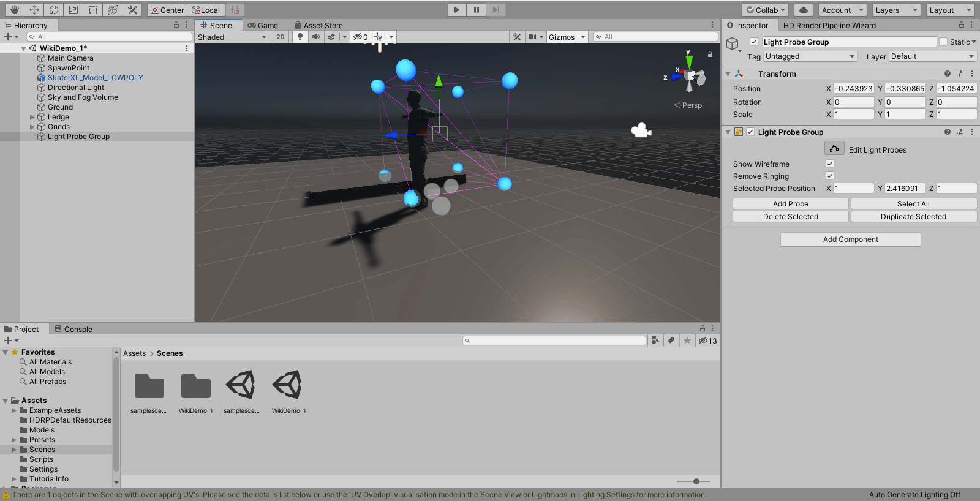Uncheck the GameObject active checkbox
The height and width of the screenshot is (501, 980).
(x=754, y=42)
